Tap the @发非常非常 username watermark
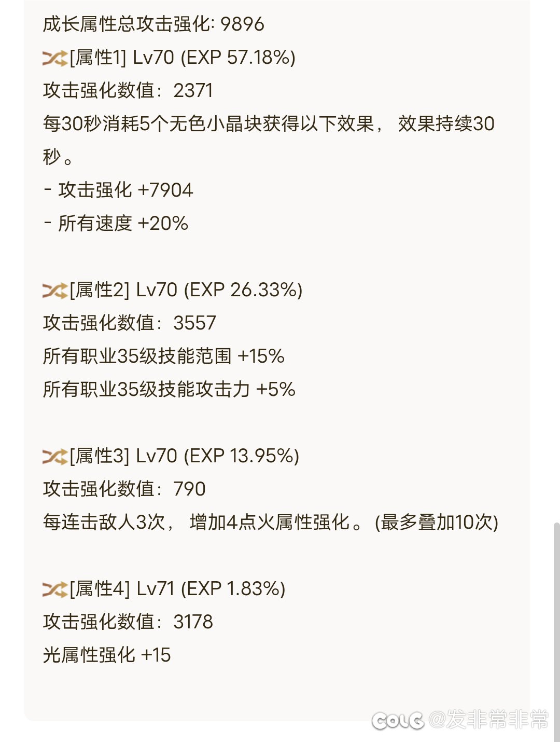The width and height of the screenshot is (560, 742). point(489,720)
